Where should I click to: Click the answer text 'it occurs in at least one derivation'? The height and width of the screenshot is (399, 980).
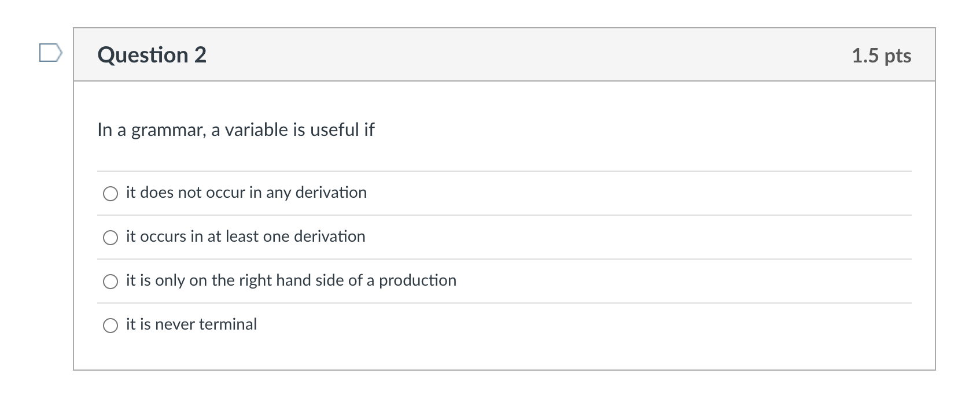pyautogui.click(x=245, y=237)
